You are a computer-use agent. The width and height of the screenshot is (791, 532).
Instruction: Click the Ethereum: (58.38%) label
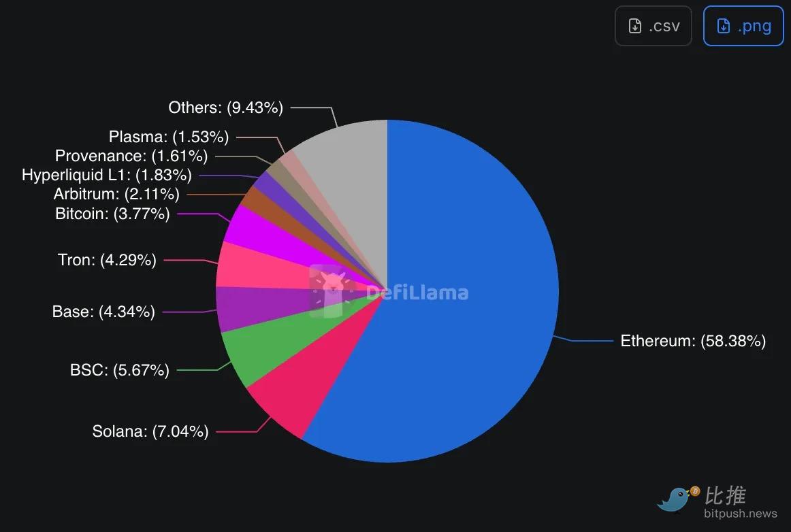693,341
